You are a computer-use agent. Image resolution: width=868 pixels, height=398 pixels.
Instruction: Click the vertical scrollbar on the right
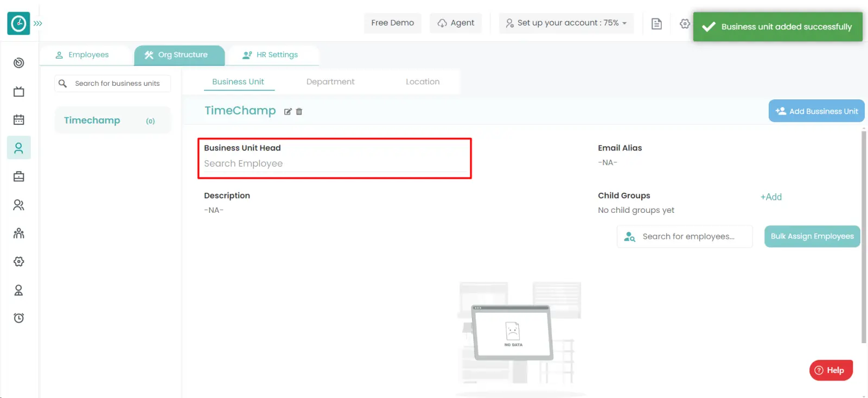click(864, 236)
